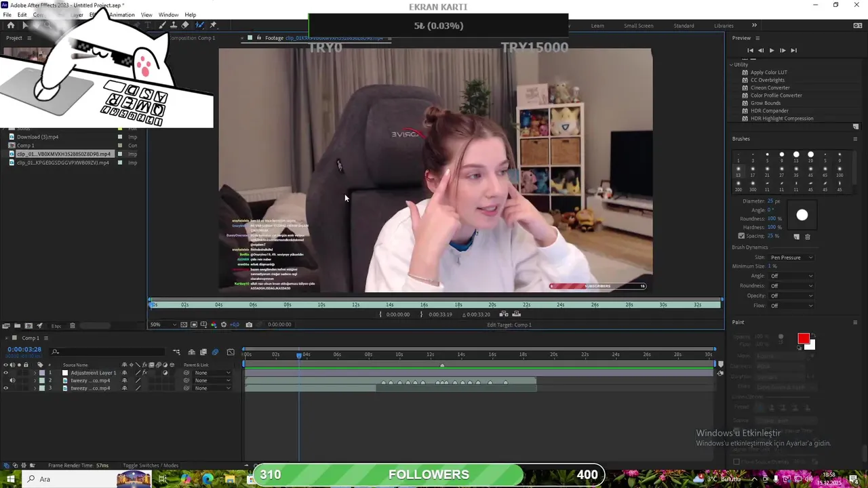Open the File menu
The height and width of the screenshot is (488, 868).
(x=7, y=15)
